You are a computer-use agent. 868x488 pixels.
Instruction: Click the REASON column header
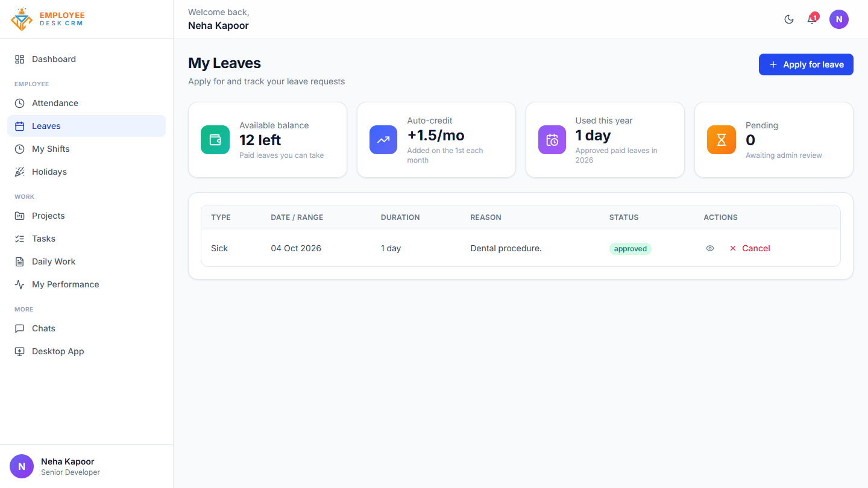(486, 217)
